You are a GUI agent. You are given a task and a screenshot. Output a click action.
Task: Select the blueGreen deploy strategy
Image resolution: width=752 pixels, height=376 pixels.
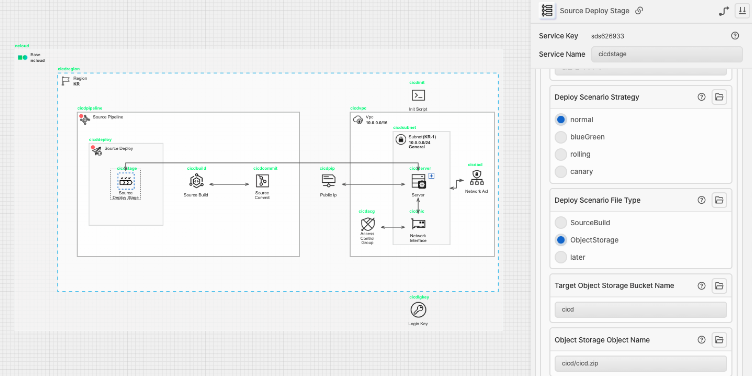pos(561,137)
